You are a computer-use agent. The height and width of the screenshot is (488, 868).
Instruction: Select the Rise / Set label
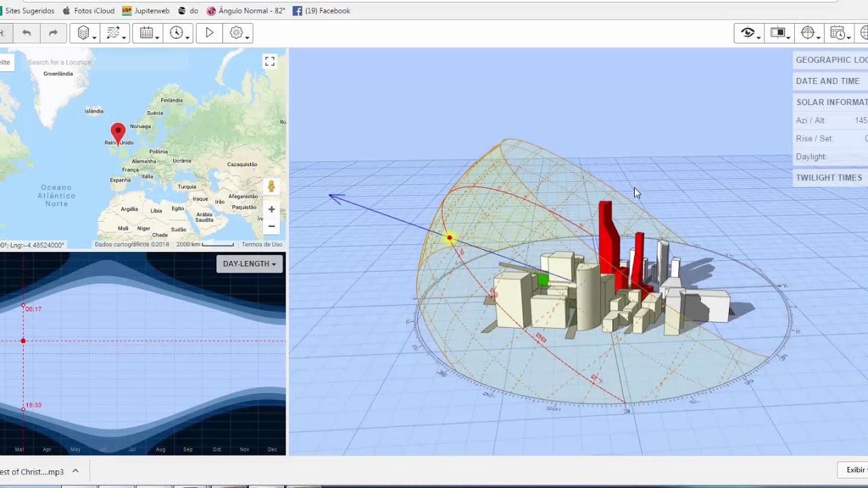(814, 138)
